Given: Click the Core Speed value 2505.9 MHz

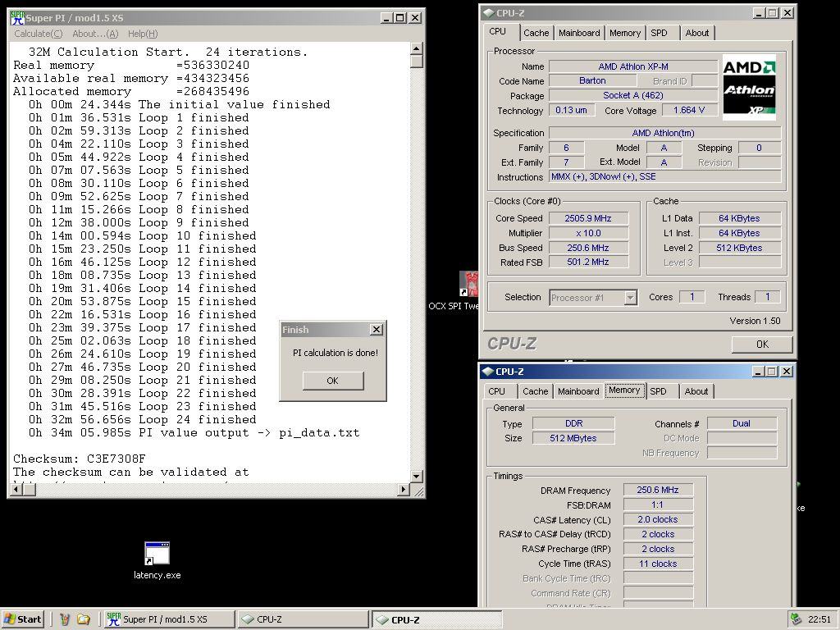Looking at the screenshot, I should point(588,218).
